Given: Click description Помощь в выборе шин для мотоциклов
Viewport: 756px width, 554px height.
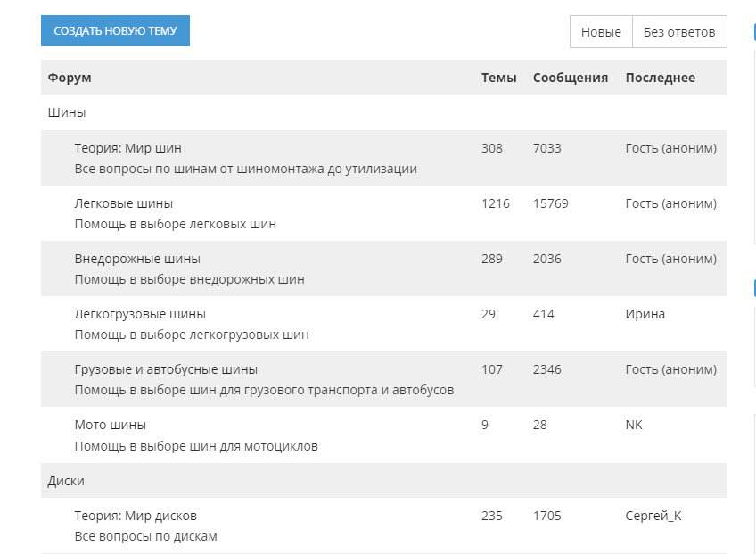Looking at the screenshot, I should [196, 446].
